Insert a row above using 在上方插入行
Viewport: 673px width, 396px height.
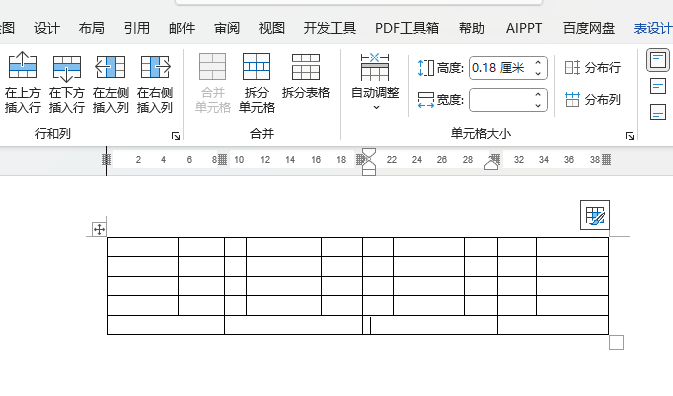(22, 82)
